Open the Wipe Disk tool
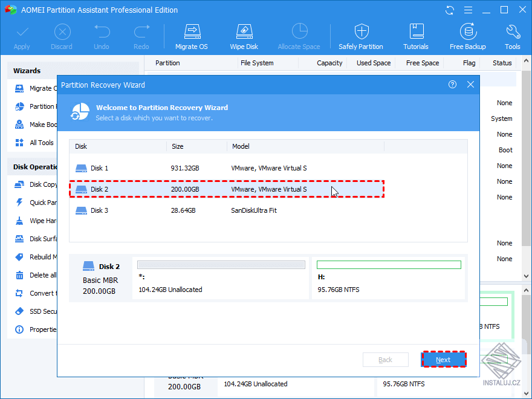 tap(244, 37)
